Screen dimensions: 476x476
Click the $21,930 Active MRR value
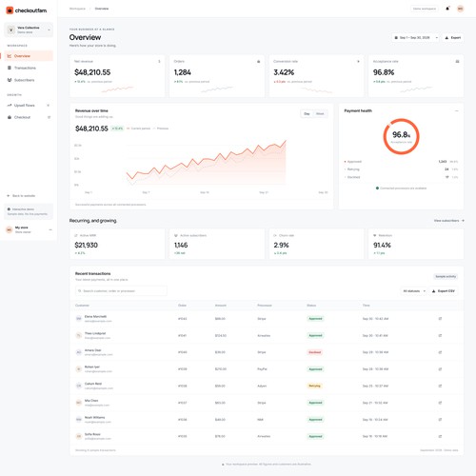(86, 245)
